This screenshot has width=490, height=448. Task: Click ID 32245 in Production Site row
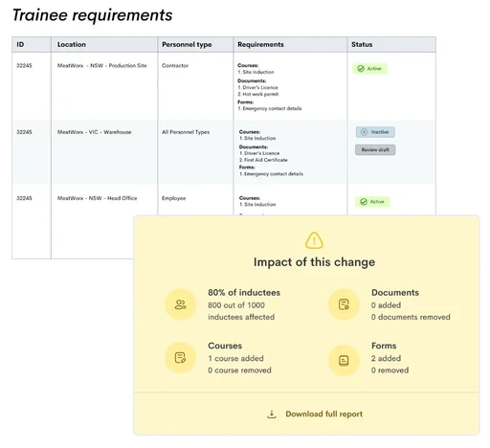tap(24, 65)
